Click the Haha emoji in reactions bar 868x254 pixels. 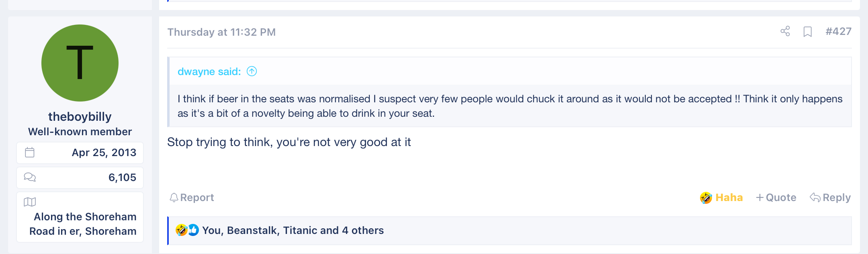pyautogui.click(x=181, y=230)
